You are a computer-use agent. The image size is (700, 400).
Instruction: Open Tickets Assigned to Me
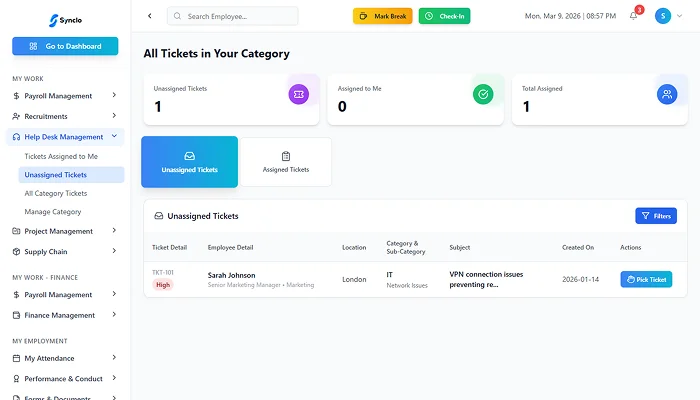point(61,156)
